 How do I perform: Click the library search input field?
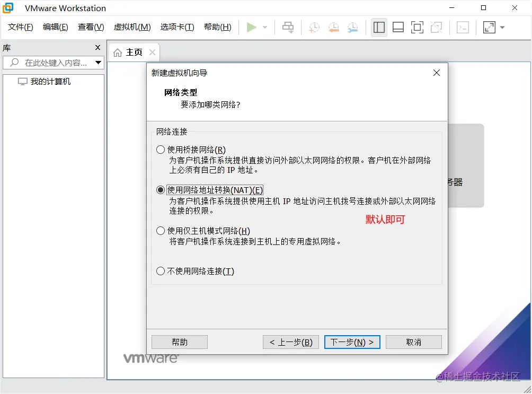pyautogui.click(x=54, y=63)
